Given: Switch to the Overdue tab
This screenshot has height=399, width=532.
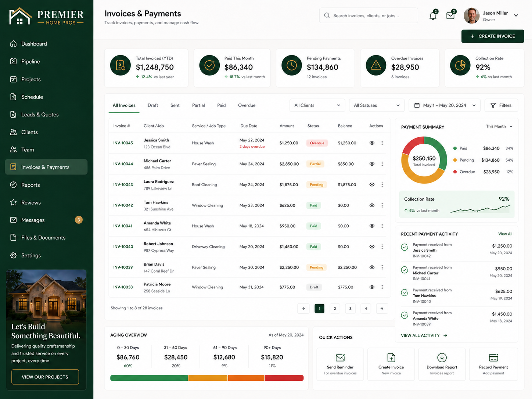Looking at the screenshot, I should [247, 105].
